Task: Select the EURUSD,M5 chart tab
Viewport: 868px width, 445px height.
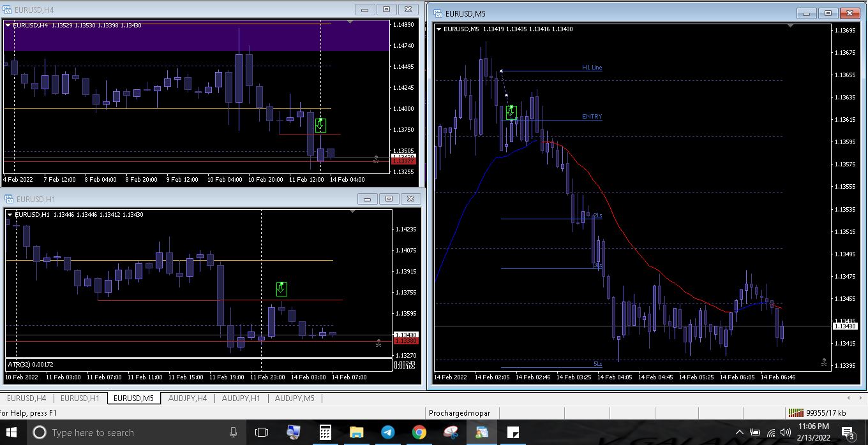Action: 133,398
